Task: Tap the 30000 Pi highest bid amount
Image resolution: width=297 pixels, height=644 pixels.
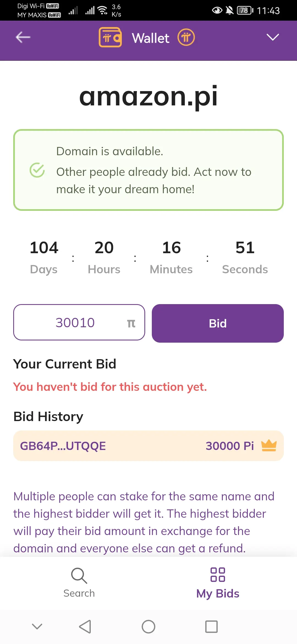Action: point(230,446)
